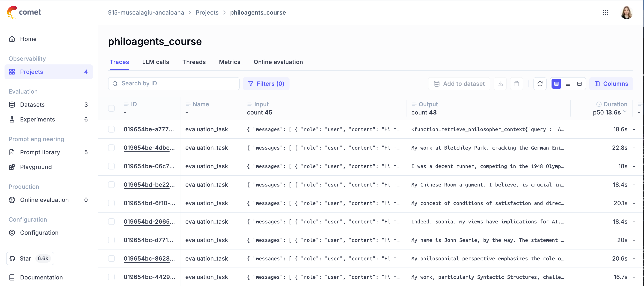Switch to the Traces tab

click(x=119, y=62)
